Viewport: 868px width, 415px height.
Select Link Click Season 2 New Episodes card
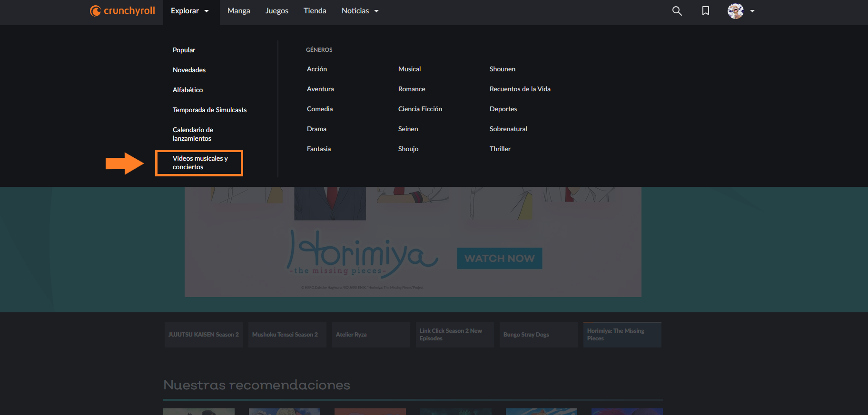pos(455,335)
